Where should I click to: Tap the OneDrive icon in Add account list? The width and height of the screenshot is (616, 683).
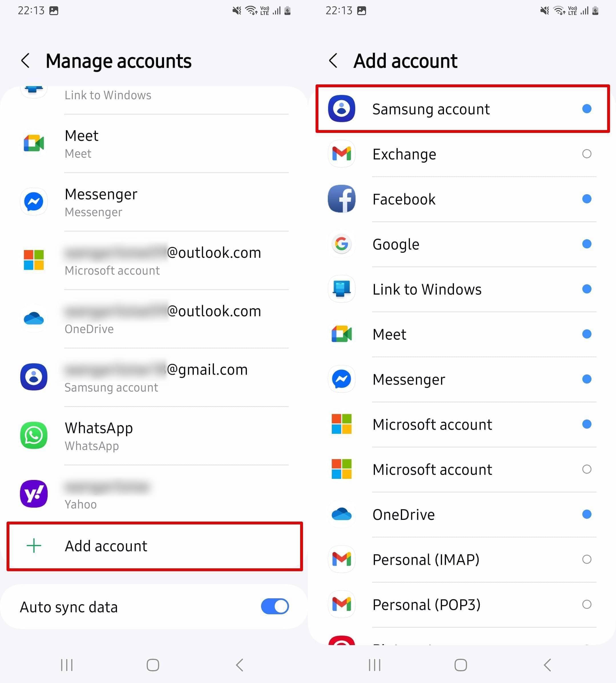point(342,514)
